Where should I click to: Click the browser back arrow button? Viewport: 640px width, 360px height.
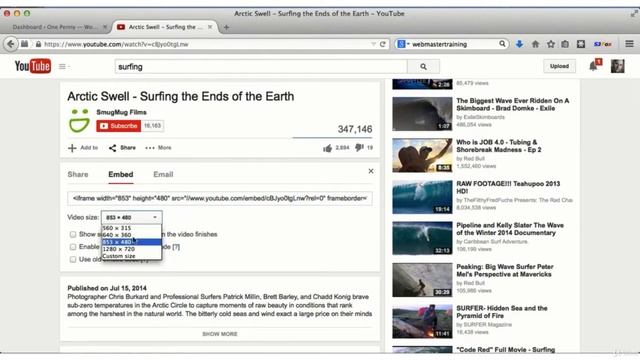(11, 44)
